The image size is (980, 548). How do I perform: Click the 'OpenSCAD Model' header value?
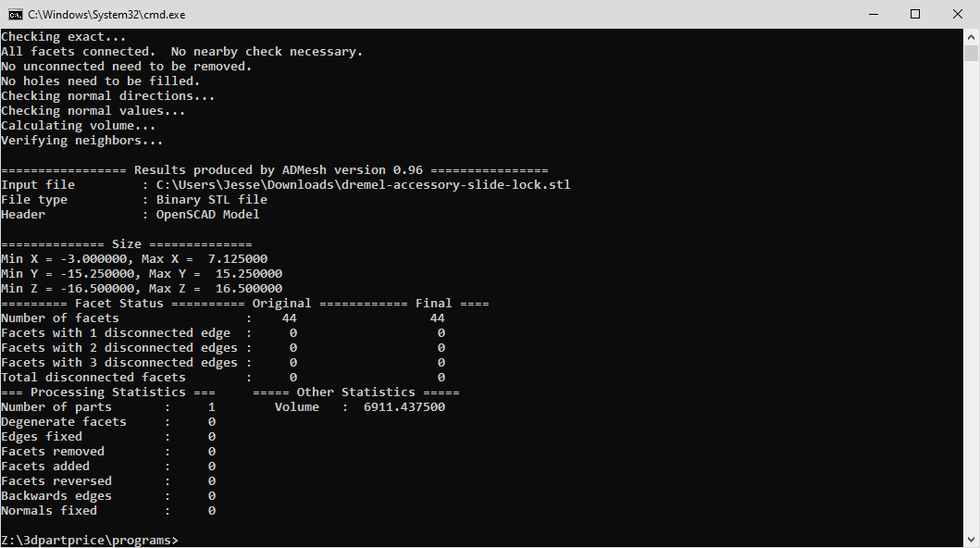click(207, 215)
